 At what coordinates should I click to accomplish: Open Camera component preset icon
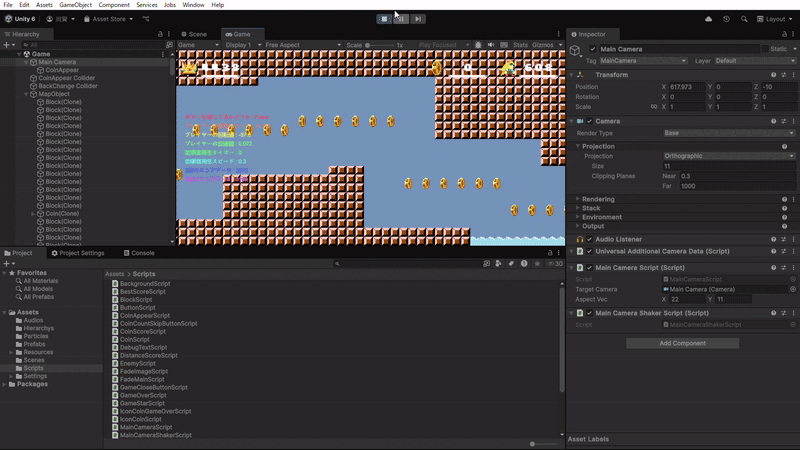point(784,121)
